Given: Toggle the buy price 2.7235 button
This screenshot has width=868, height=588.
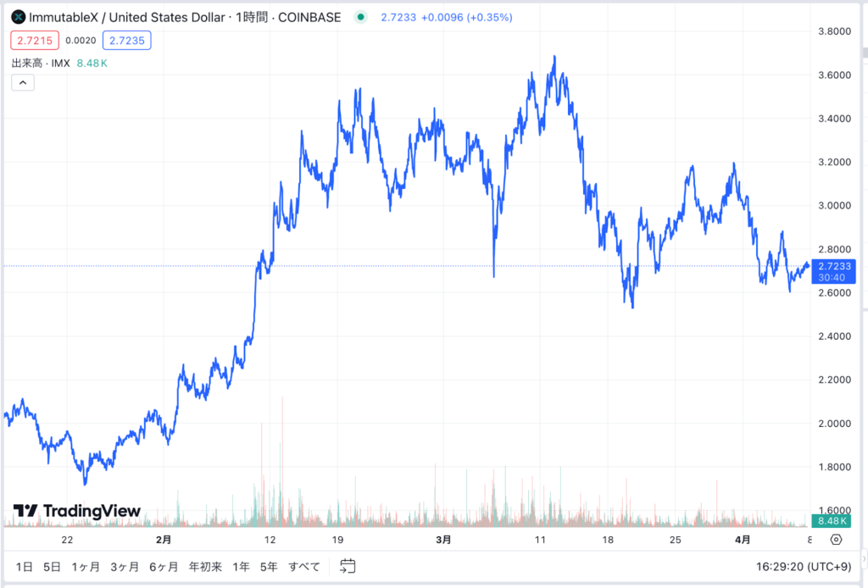Looking at the screenshot, I should [x=126, y=40].
